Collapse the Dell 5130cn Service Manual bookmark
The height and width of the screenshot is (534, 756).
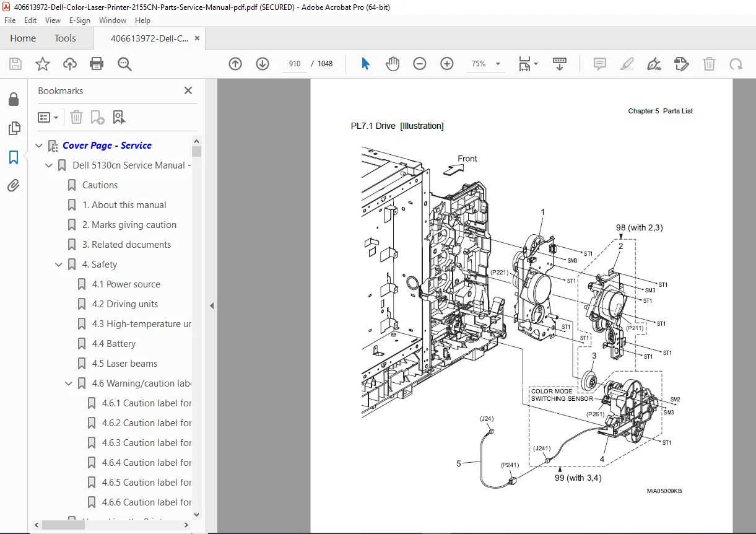click(x=49, y=165)
